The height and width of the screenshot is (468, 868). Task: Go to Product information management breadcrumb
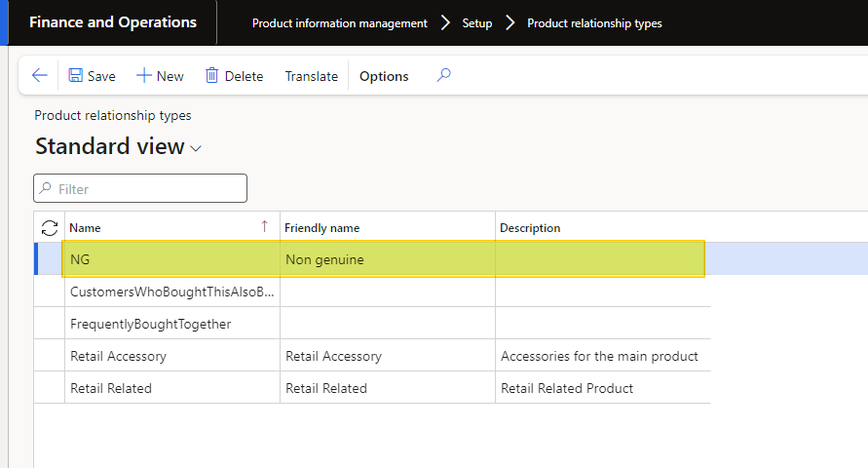tap(339, 23)
